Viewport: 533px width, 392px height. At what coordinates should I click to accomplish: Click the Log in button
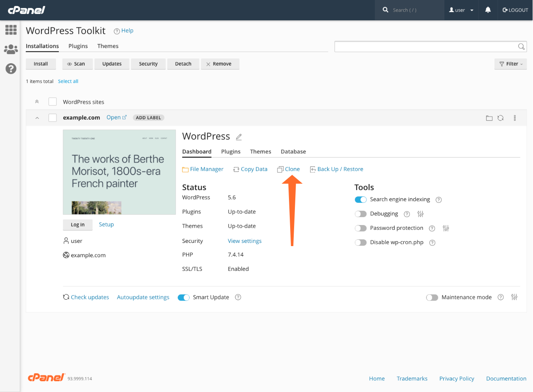[x=78, y=225]
